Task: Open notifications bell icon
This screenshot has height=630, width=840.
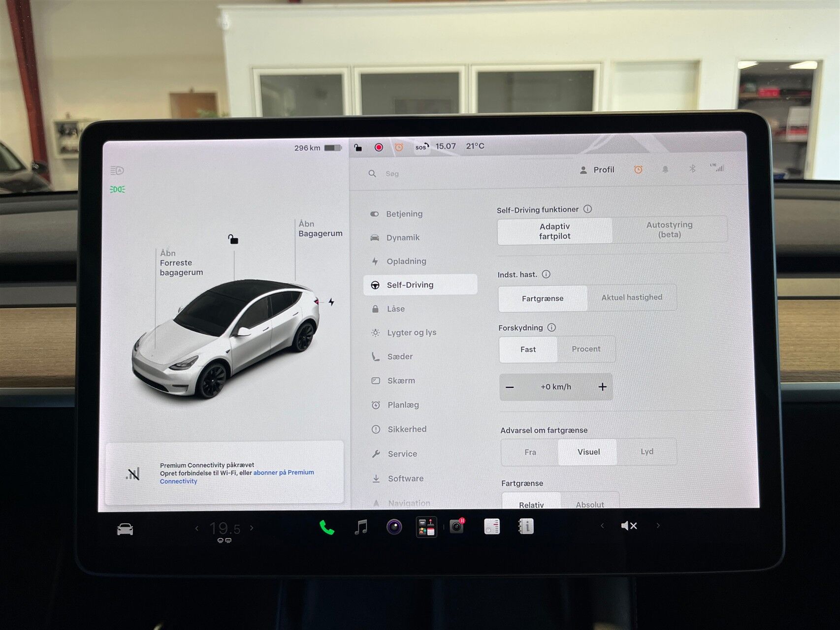Action: [x=665, y=169]
